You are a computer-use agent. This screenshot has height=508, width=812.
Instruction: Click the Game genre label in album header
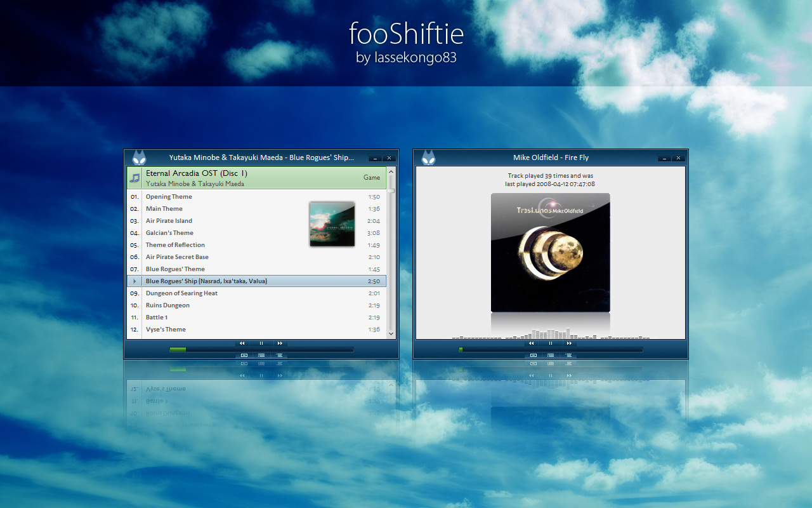(x=372, y=178)
